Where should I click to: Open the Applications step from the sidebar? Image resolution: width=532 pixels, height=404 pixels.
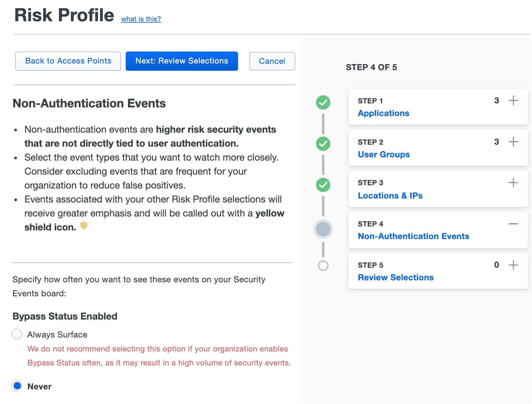click(383, 113)
